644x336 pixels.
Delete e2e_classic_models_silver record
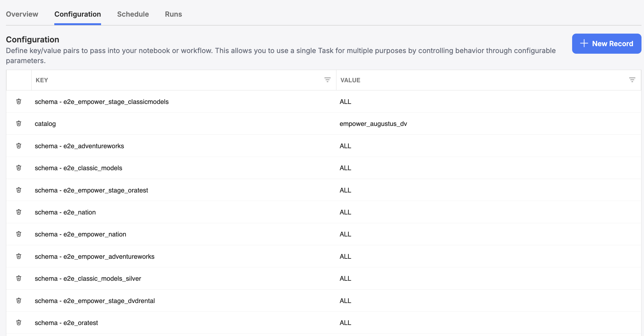pos(19,278)
